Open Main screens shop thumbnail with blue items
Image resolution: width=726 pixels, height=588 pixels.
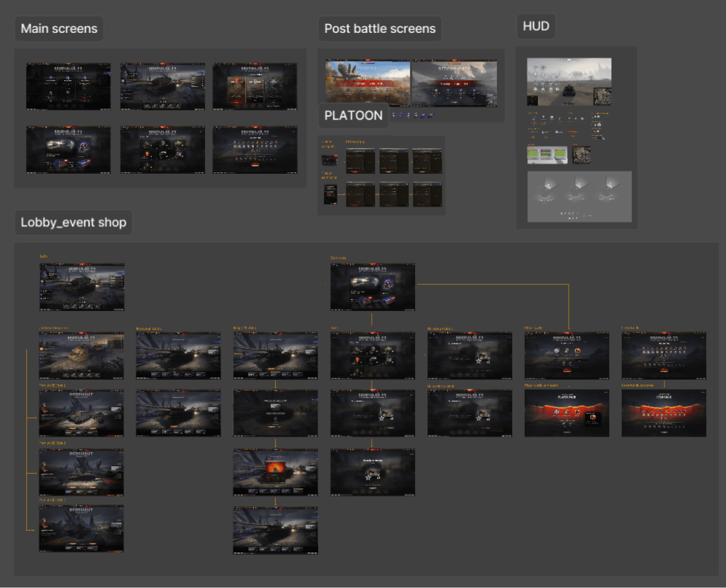point(68,150)
